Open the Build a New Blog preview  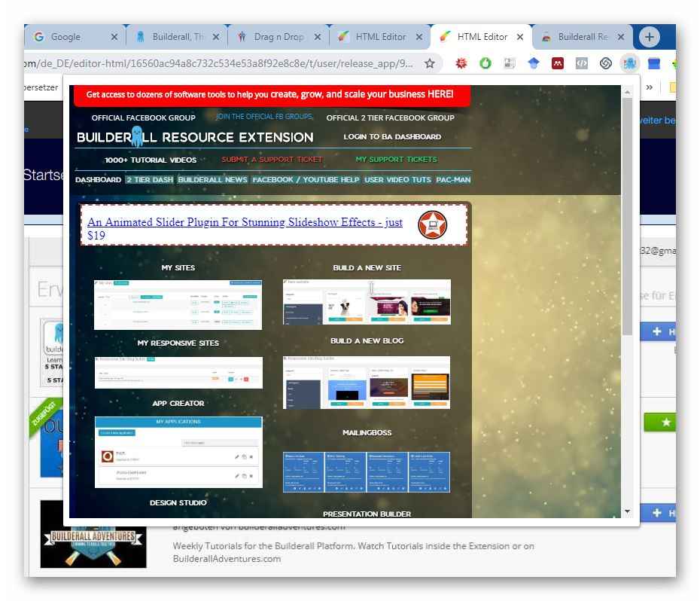coord(367,382)
